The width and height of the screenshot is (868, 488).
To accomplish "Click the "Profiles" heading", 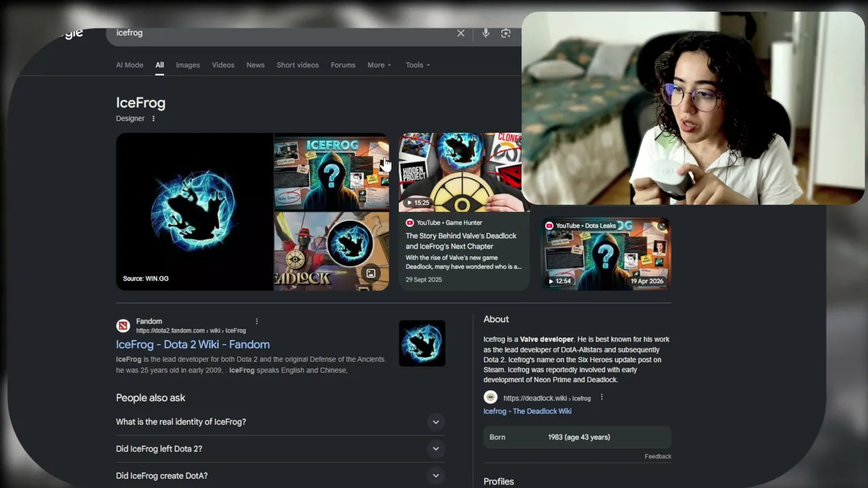I will (x=498, y=481).
